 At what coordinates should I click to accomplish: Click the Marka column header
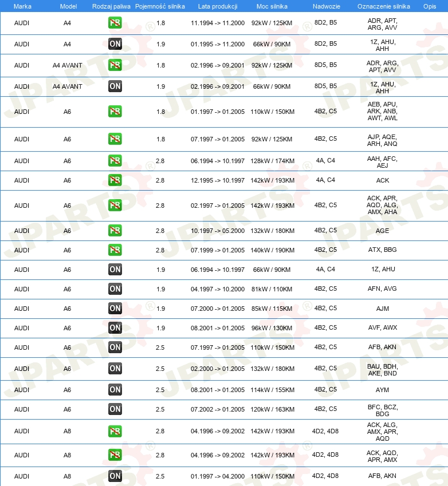[22, 6]
